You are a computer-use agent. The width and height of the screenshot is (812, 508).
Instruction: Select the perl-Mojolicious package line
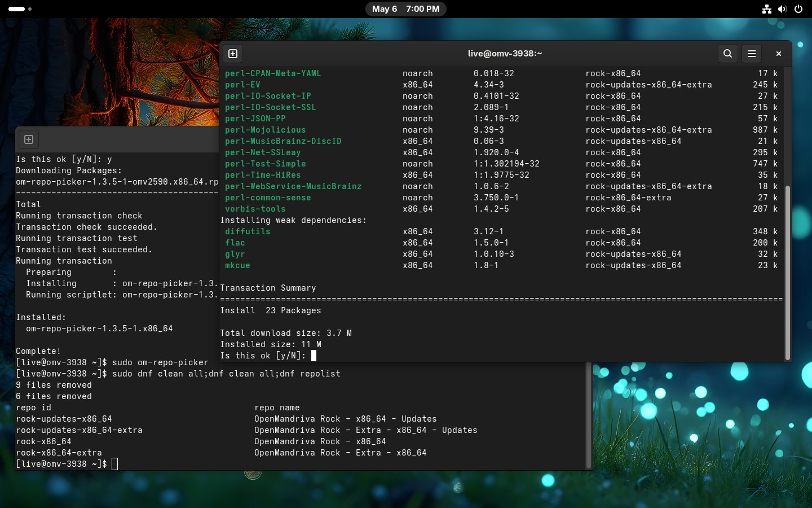[501, 130]
